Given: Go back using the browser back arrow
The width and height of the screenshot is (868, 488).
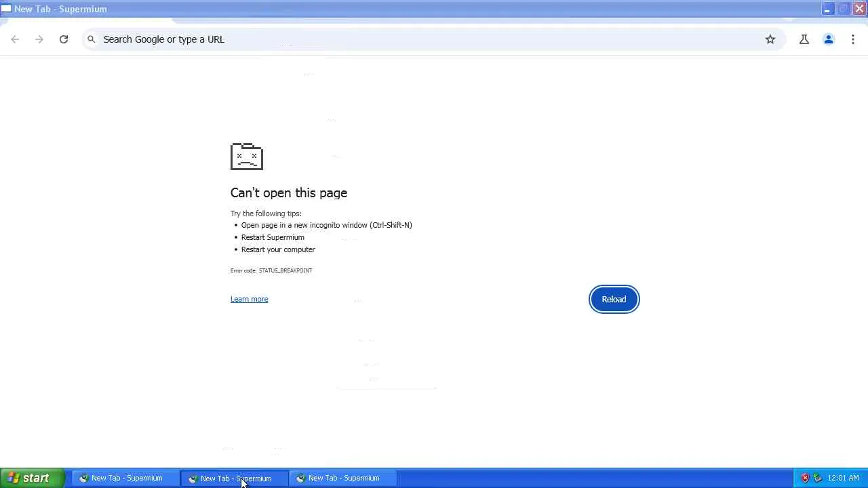Looking at the screenshot, I should (15, 39).
